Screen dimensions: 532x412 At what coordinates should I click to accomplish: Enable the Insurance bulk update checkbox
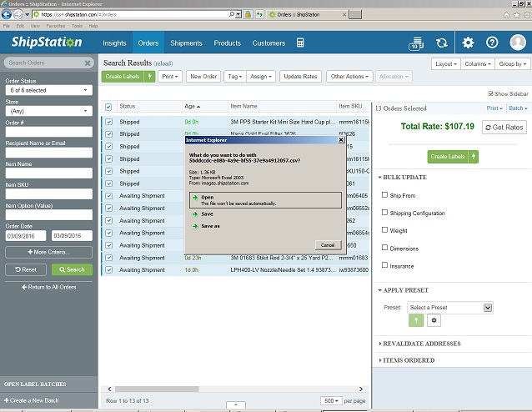[384, 265]
